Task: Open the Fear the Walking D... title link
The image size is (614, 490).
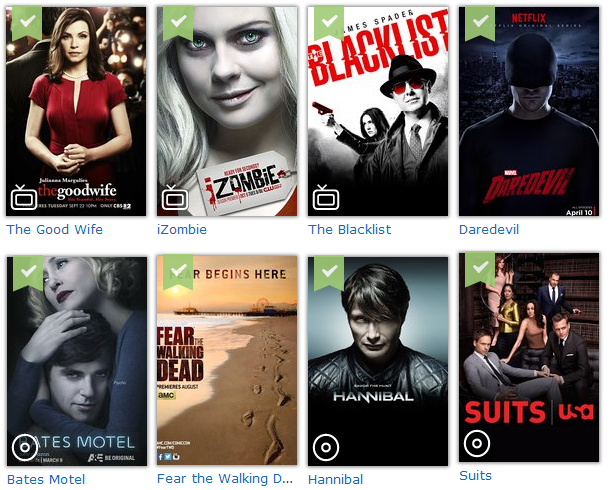Action: pyautogui.click(x=225, y=478)
